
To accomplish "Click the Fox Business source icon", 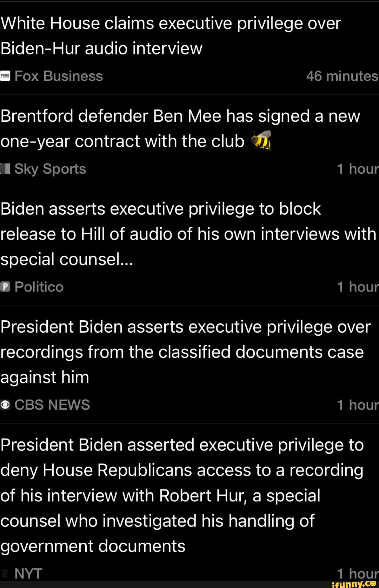I will tap(5, 76).
